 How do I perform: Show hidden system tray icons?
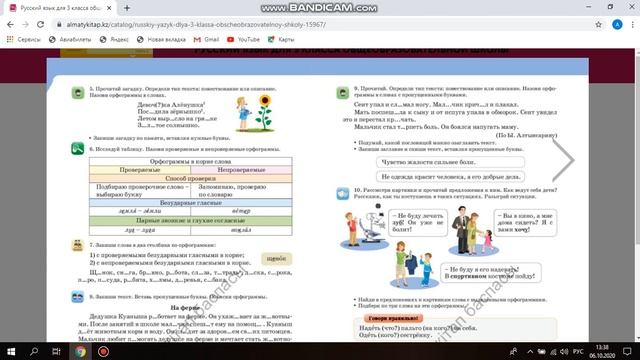coord(530,351)
